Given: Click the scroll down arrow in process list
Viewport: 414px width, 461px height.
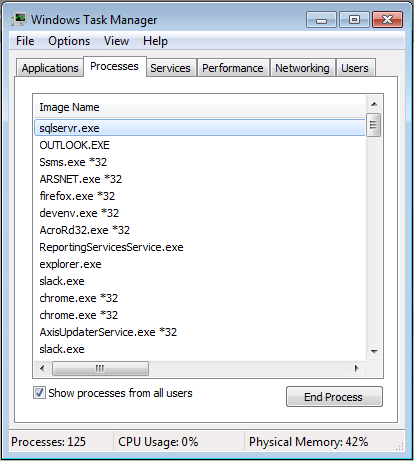Looking at the screenshot, I should coord(374,351).
